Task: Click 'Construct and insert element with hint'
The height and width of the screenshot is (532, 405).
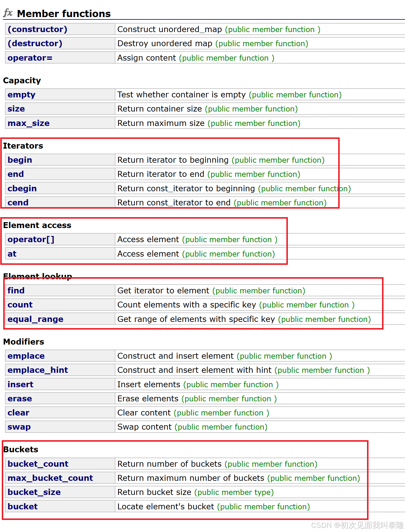Action: (194, 370)
